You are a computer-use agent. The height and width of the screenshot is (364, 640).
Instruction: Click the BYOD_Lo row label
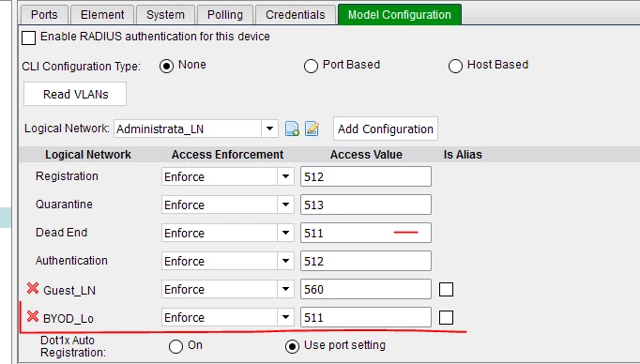tap(69, 318)
